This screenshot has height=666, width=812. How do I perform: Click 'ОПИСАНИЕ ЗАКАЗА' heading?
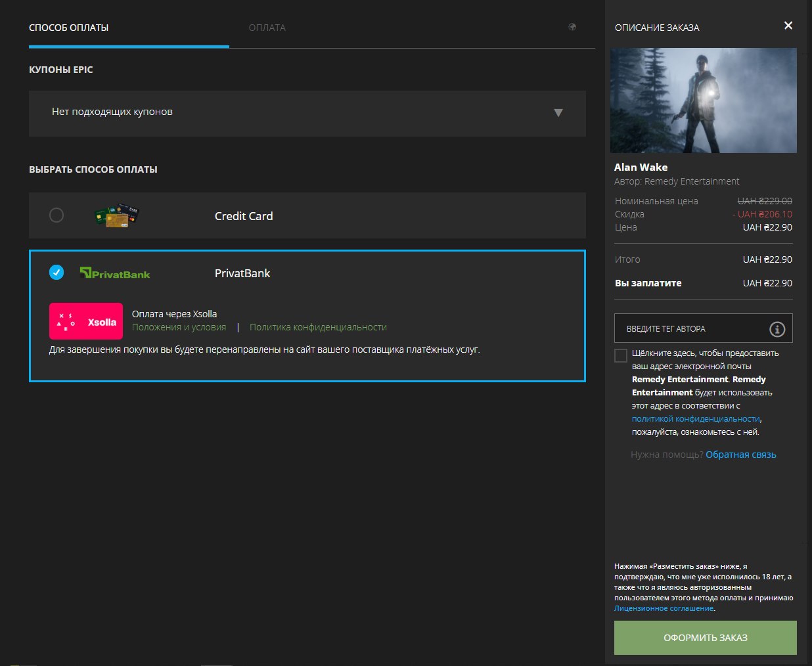(657, 28)
